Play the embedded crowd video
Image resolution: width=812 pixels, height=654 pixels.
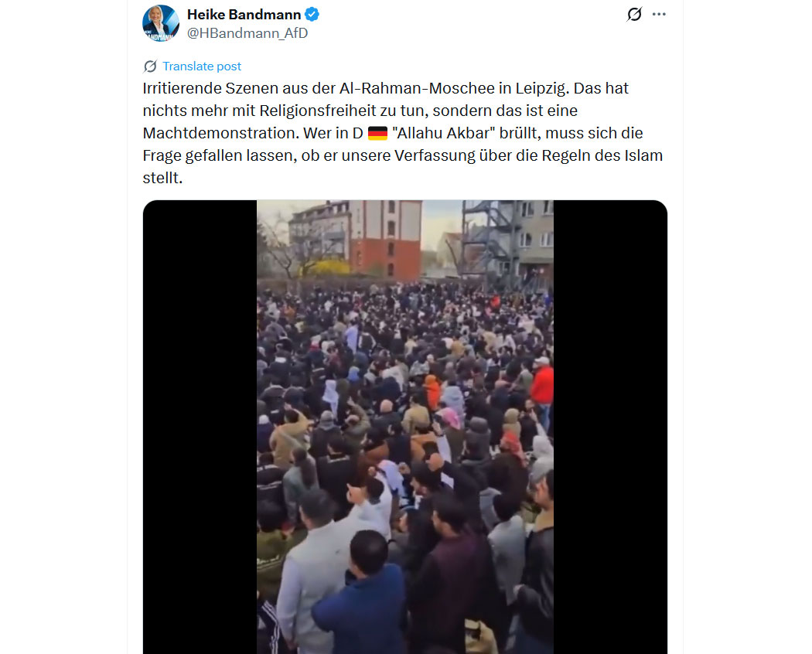pyautogui.click(x=405, y=427)
